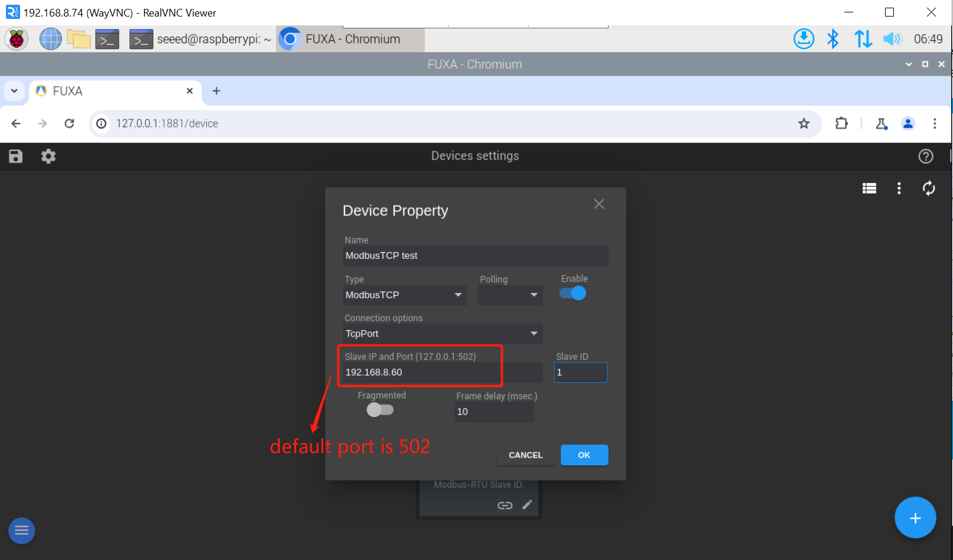Reload the current page
Image resolution: width=953 pixels, height=560 pixels.
point(69,123)
